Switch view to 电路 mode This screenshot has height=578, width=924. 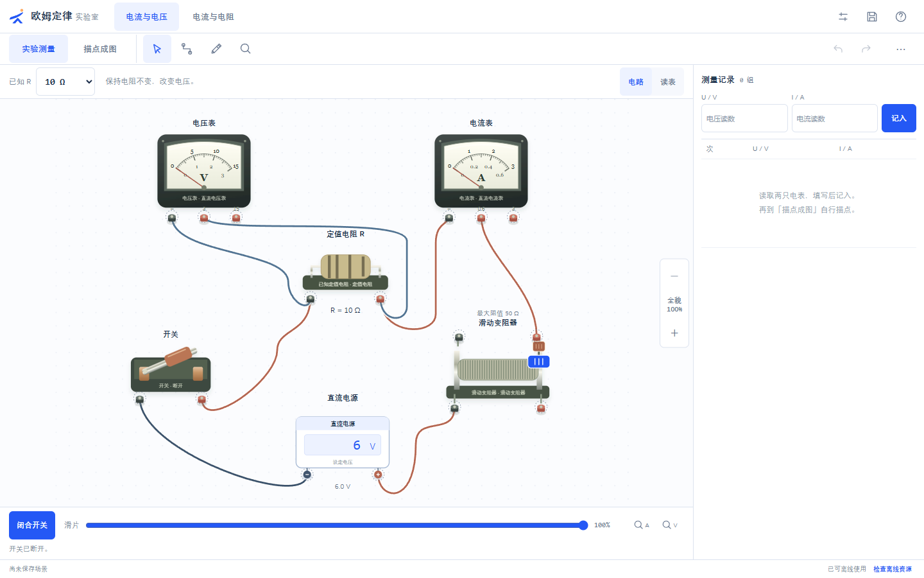coord(636,82)
